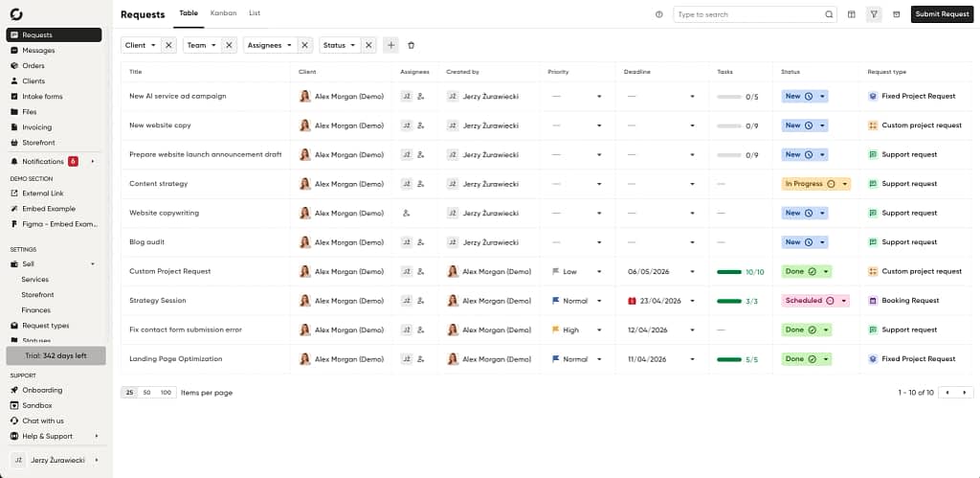This screenshot has height=478, width=980.
Task: Collapse the Sell settings section
Action: [93, 264]
